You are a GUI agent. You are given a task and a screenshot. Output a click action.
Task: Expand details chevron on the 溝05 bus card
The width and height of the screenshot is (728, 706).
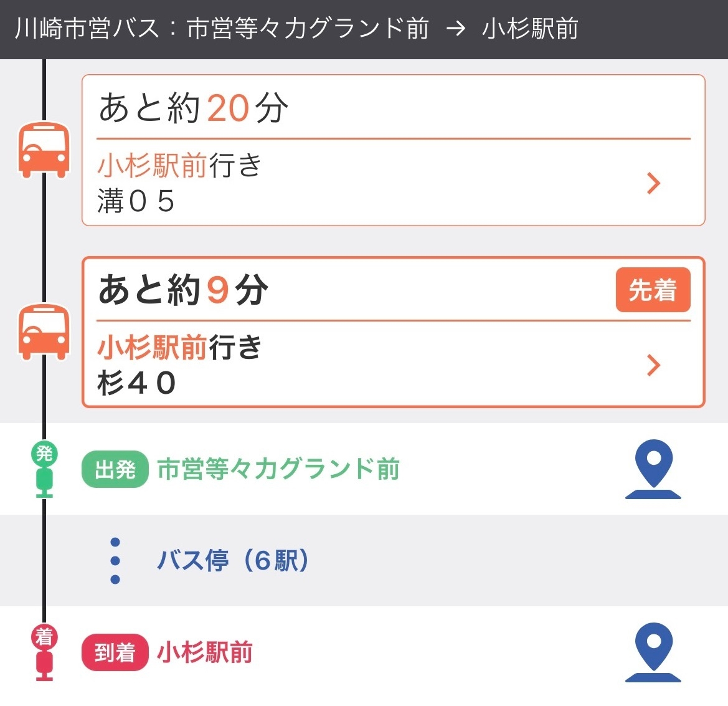pos(653,183)
